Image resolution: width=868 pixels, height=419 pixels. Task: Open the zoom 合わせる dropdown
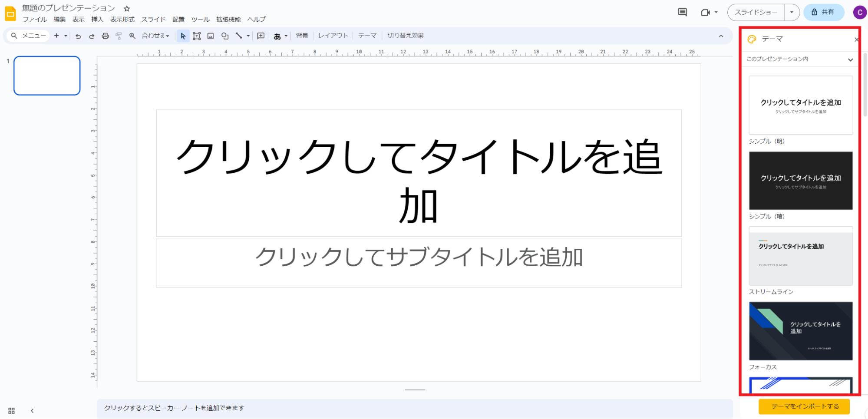point(155,36)
